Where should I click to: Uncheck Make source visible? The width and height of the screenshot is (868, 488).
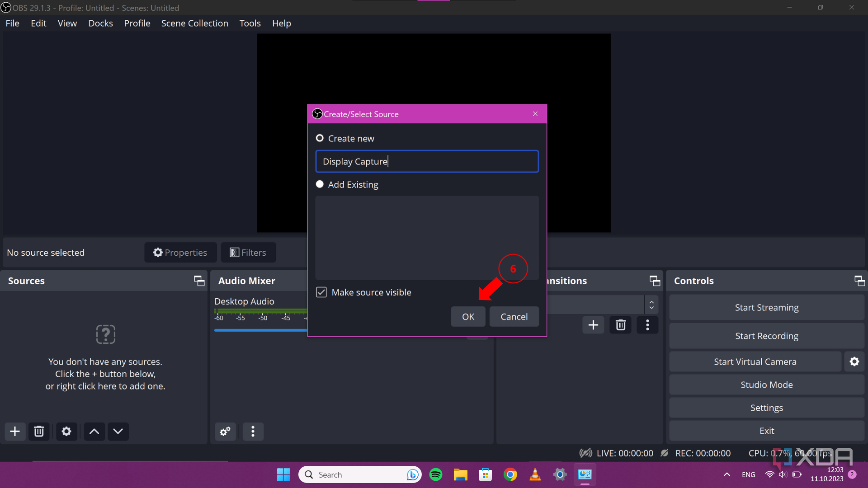tap(321, 292)
